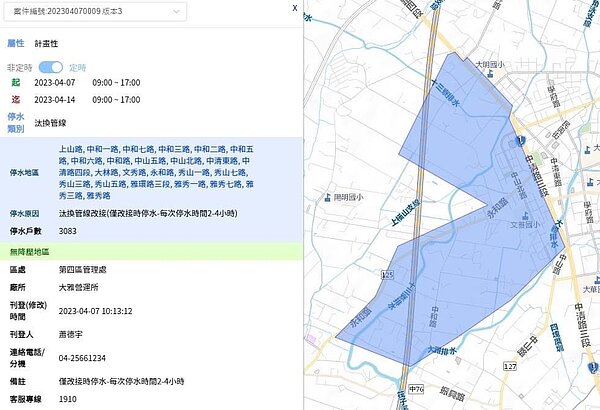This screenshot has height=410, width=600.
Task: Click the route 125 road shield
Action: click(387, 274)
